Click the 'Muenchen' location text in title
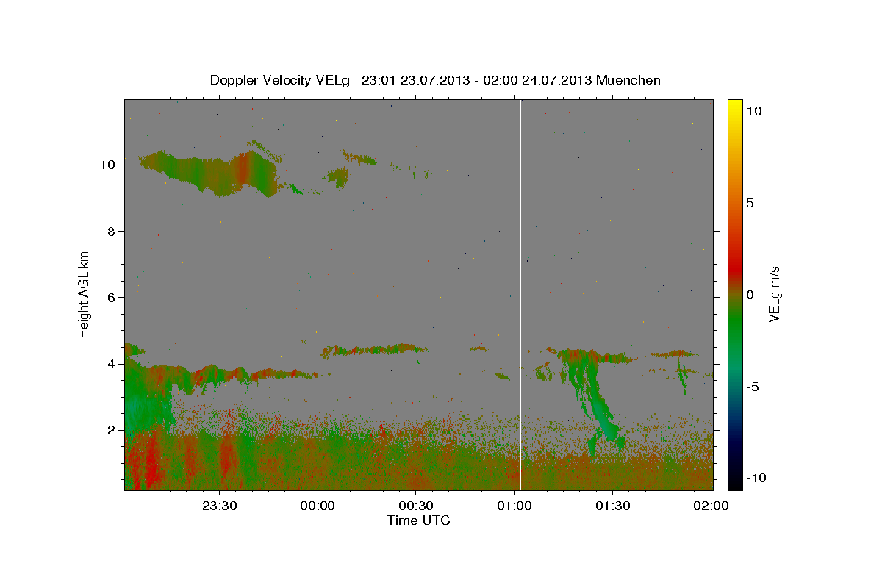This screenshot has width=882, height=588. (628, 80)
